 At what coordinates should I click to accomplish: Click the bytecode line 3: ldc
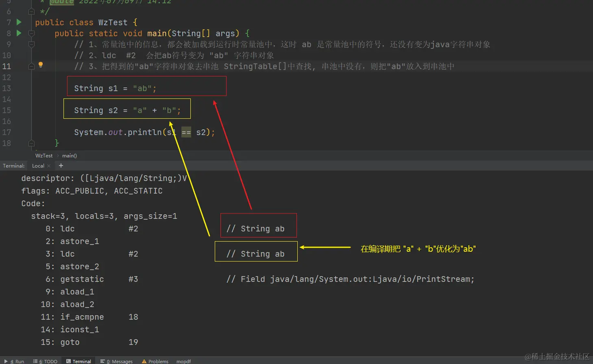pyautogui.click(x=92, y=254)
